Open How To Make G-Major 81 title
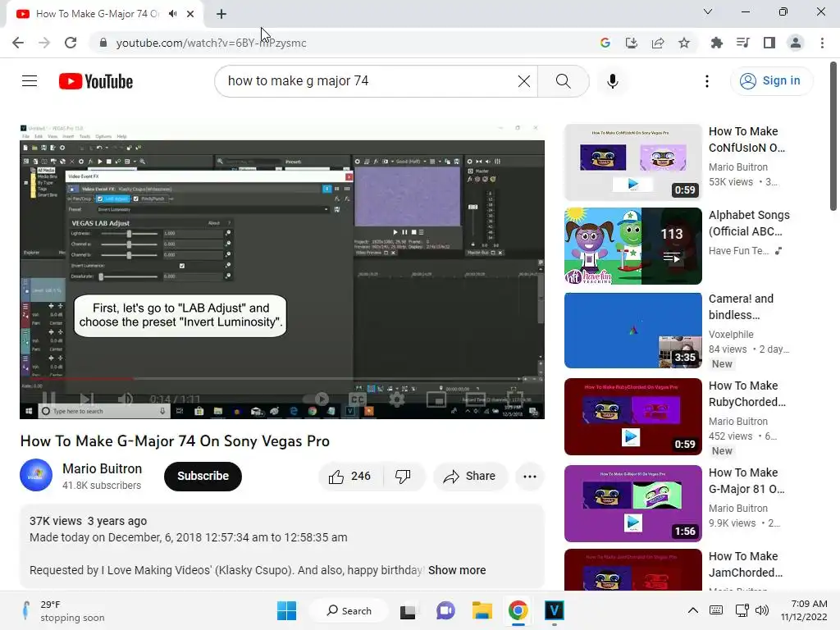Viewport: 840px width, 630px height. [746, 481]
